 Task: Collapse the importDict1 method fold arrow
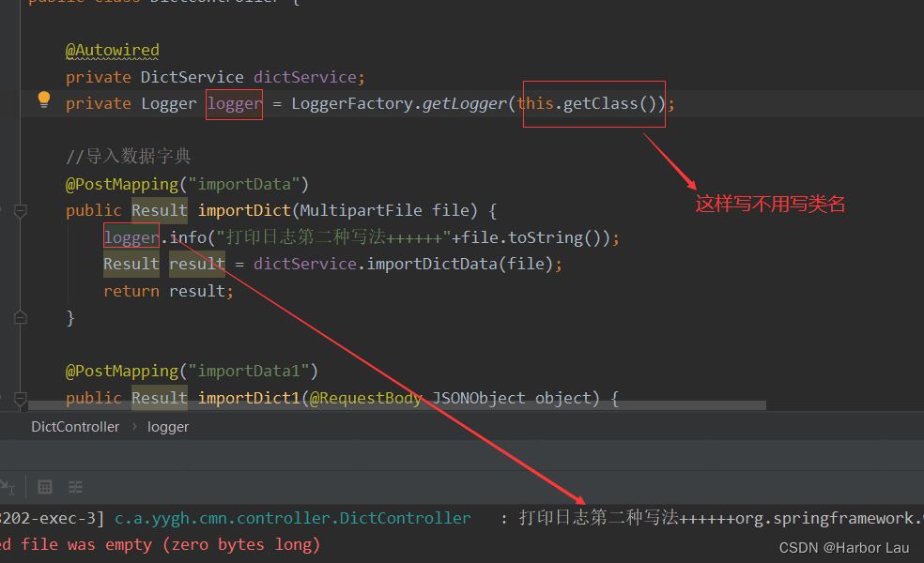21,398
